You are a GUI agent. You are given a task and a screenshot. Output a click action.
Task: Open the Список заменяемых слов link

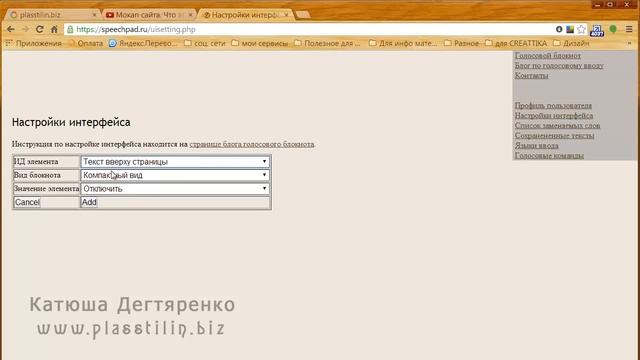point(557,125)
